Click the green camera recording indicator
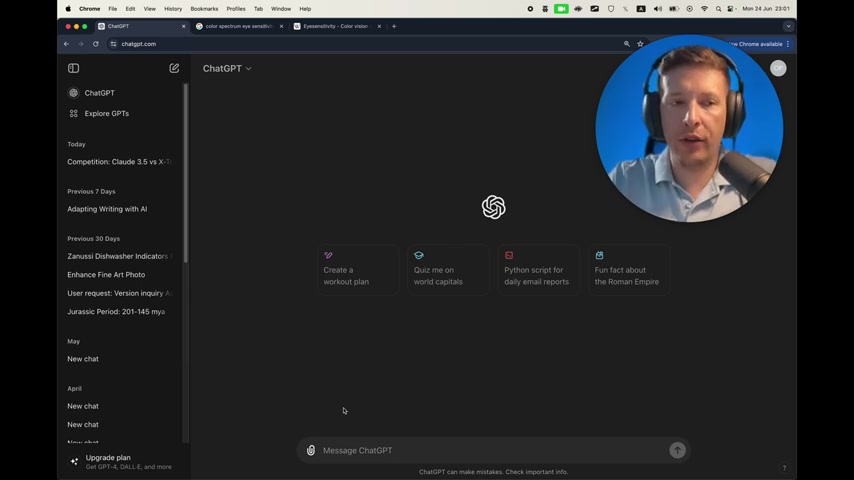This screenshot has width=854, height=480. pos(561,9)
